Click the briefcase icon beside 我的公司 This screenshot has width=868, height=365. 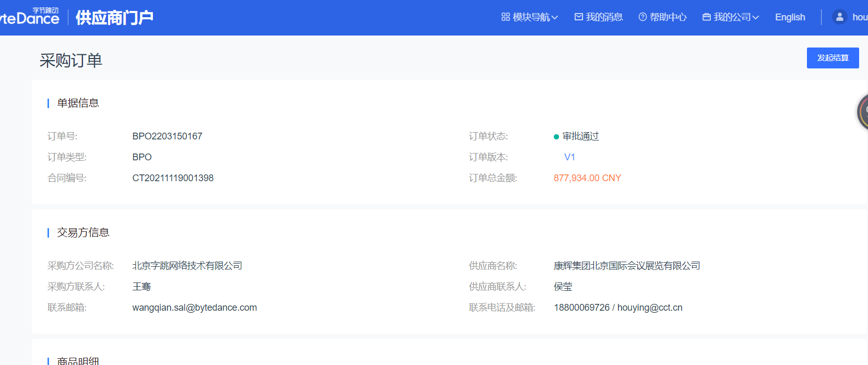(706, 17)
